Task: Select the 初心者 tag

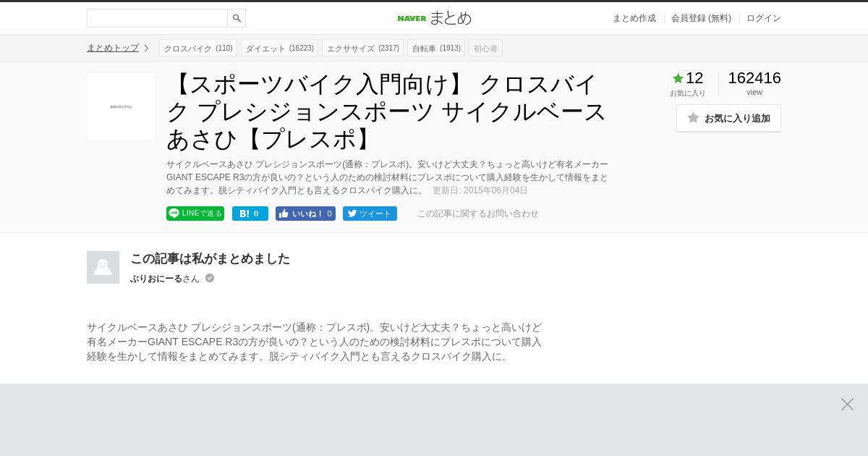Action: 485,48
